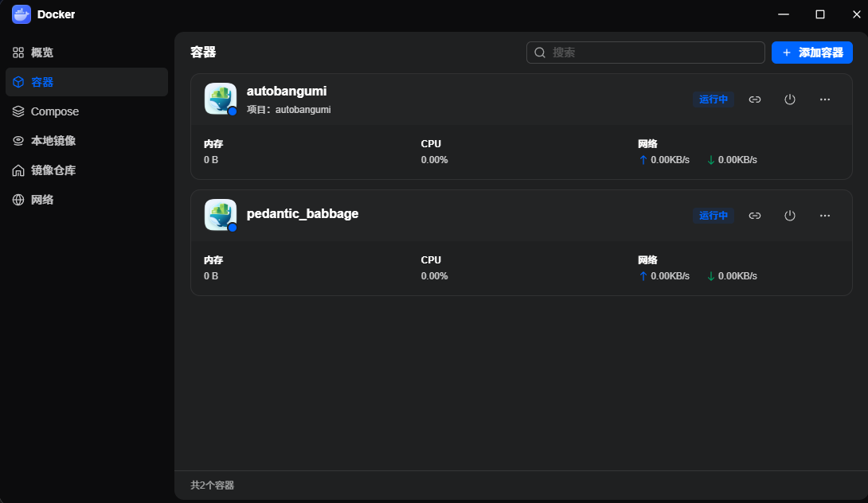Open the Compose section
The width and height of the screenshot is (868, 503).
pos(87,111)
